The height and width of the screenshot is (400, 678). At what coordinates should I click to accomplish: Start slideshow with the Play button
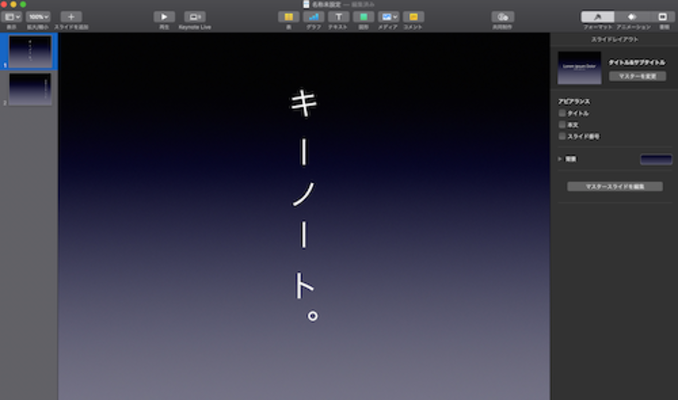(x=164, y=17)
